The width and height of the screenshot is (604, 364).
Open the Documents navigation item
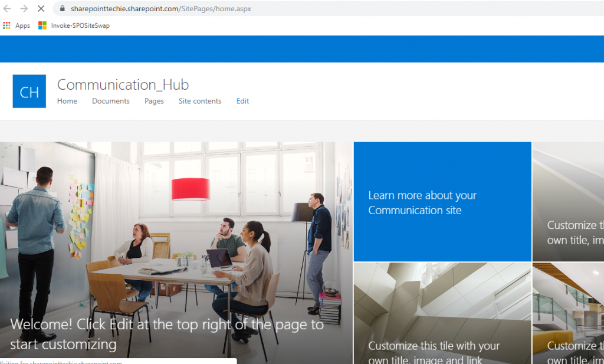[110, 101]
